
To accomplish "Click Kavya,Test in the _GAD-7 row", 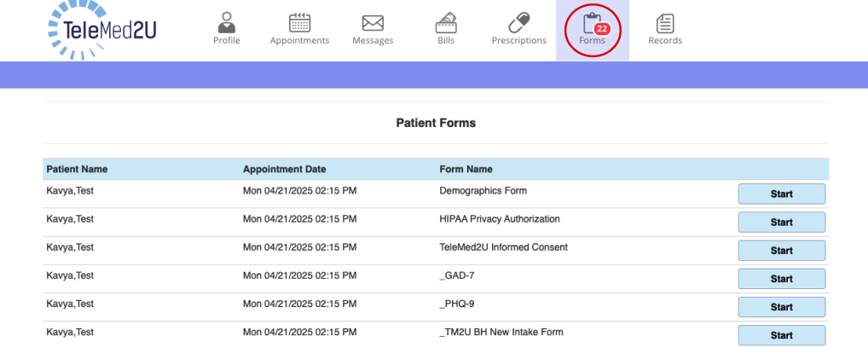I will point(70,275).
